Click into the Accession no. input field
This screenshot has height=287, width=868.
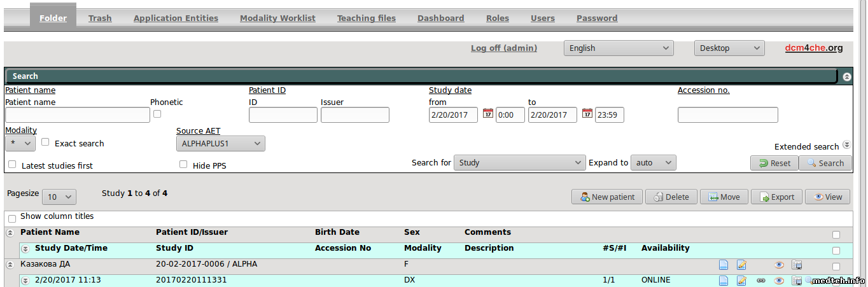(727, 115)
